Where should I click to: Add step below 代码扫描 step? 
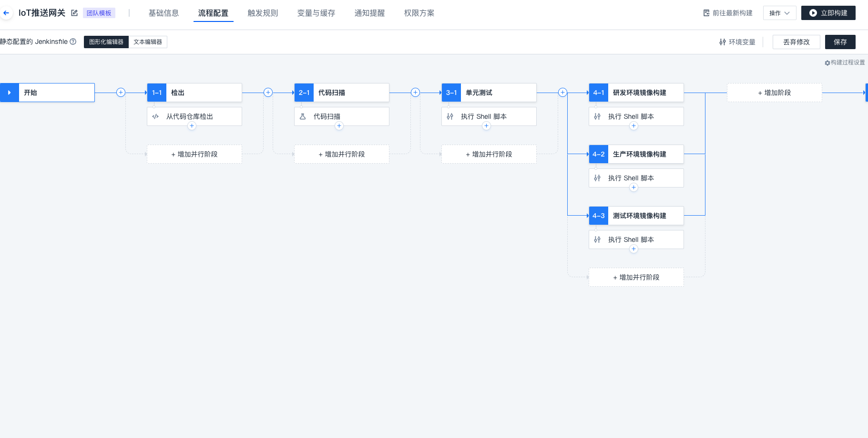(x=339, y=126)
